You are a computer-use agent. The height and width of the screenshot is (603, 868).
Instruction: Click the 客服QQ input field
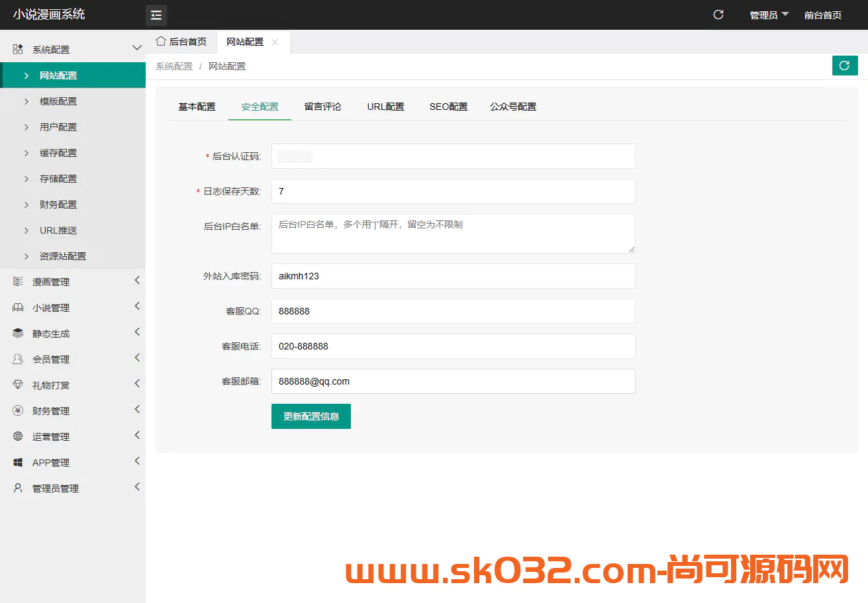454,311
